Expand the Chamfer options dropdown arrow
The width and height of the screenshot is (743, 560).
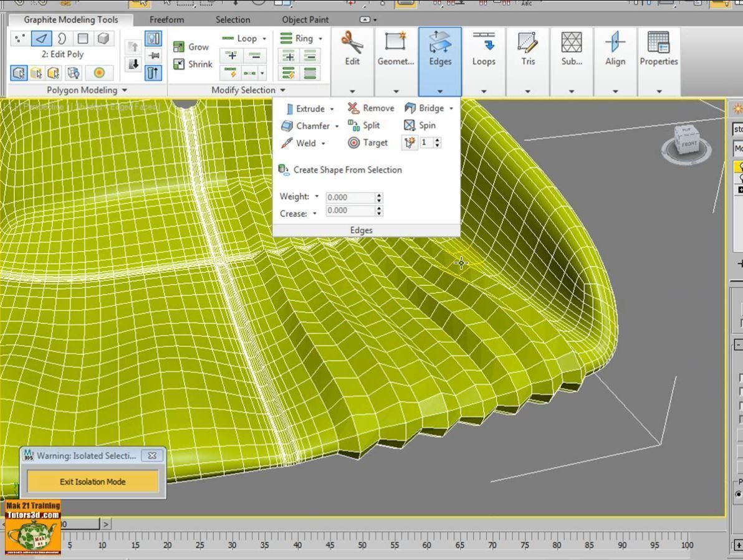[337, 126]
